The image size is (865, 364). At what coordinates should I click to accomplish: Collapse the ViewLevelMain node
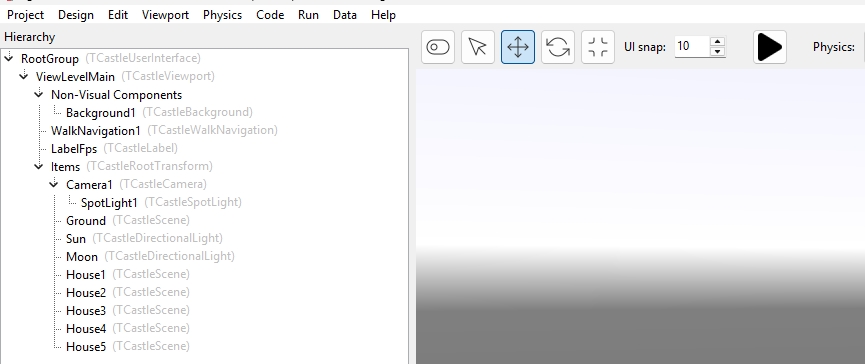click(x=24, y=76)
